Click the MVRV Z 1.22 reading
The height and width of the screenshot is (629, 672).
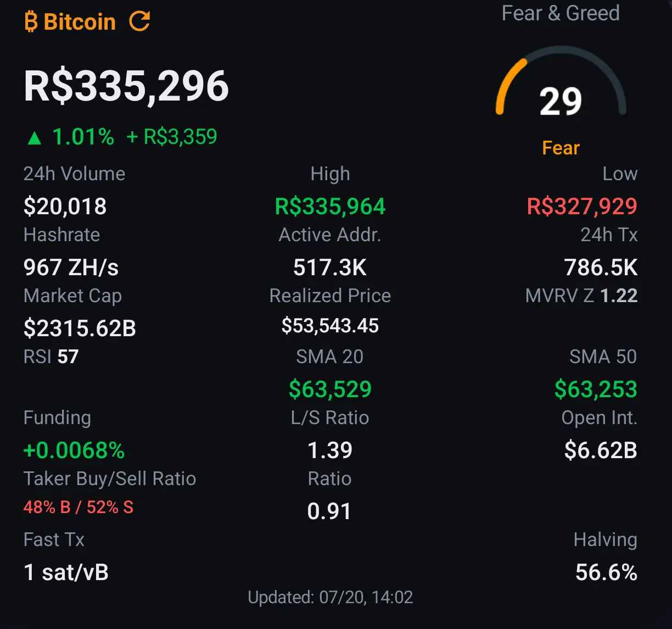coord(581,296)
